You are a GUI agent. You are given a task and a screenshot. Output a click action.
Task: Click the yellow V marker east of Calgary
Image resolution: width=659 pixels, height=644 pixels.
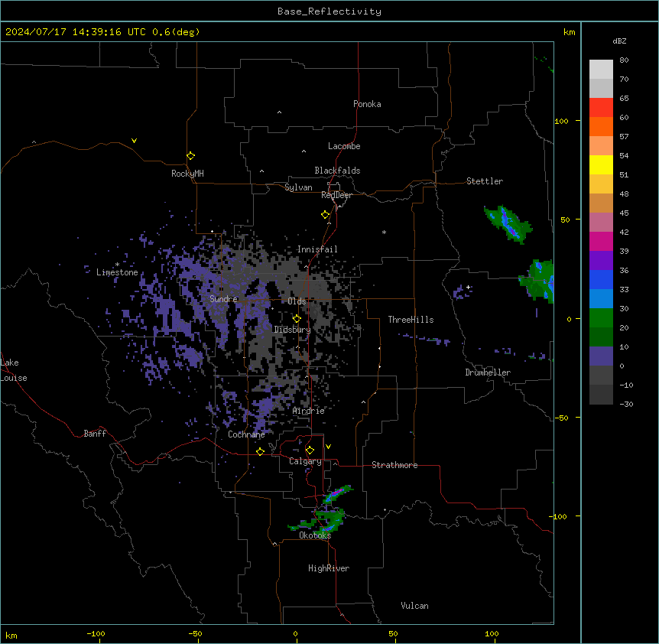pos(328,447)
